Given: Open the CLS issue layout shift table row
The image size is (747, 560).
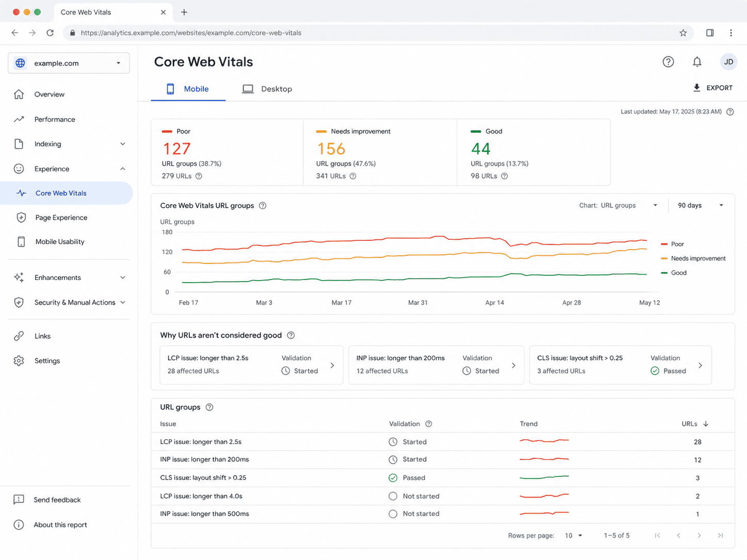Looking at the screenshot, I should pyautogui.click(x=443, y=478).
